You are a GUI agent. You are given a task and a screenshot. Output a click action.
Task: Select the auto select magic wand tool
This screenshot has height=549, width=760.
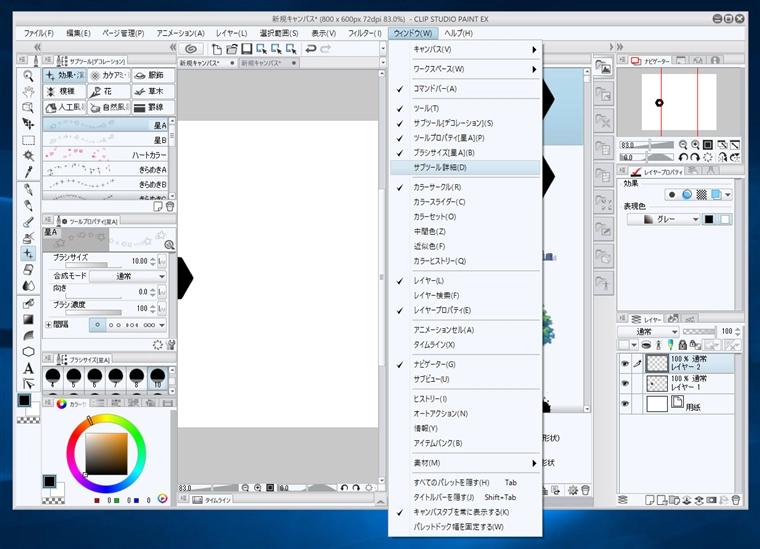coord(28,156)
